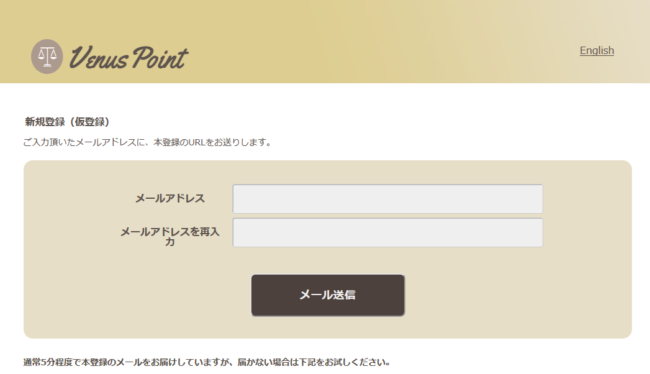This screenshot has width=650, height=374.
Task: Switch language via the English link
Action: [597, 51]
